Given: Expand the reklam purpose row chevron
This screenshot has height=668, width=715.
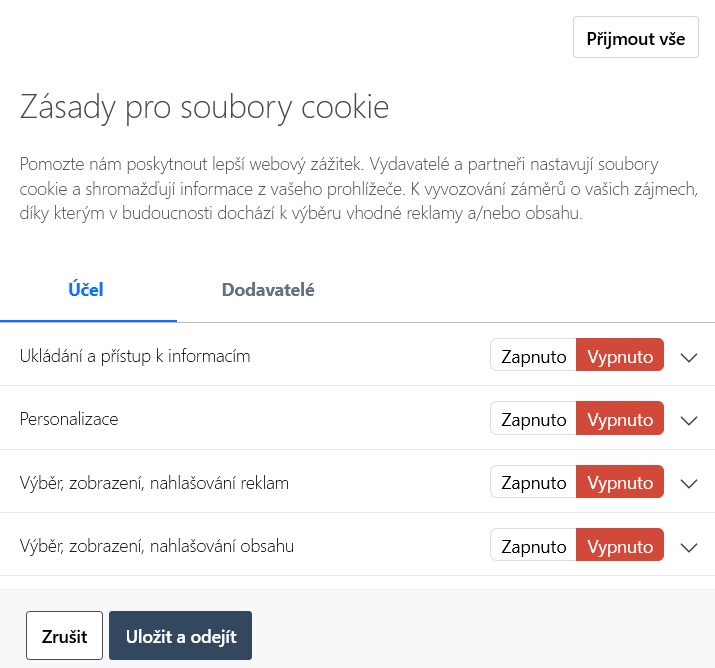Looking at the screenshot, I should (x=688, y=484).
